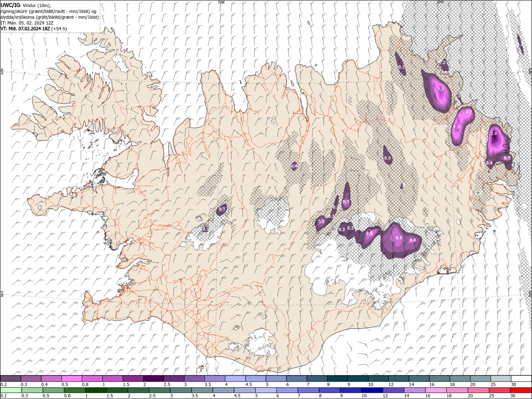Select the dark teal 8 snow legend swatch
Image resolution: width=532 pixels, height=399 pixels.
[337, 379]
